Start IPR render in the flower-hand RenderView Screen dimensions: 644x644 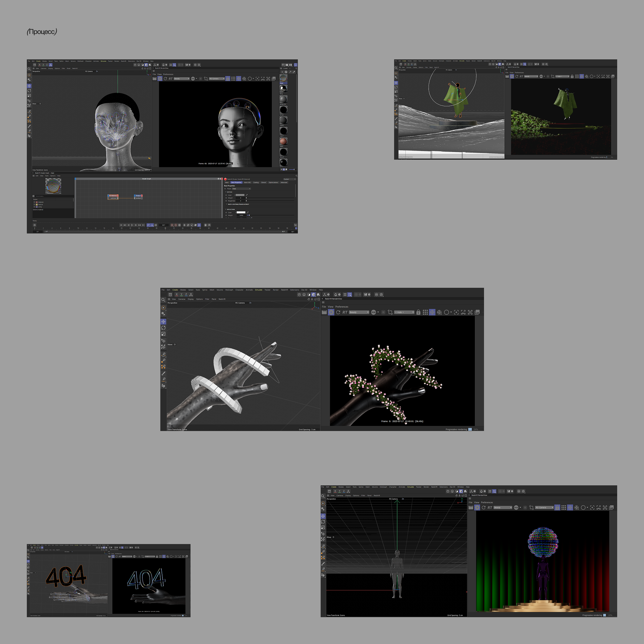[x=331, y=312]
